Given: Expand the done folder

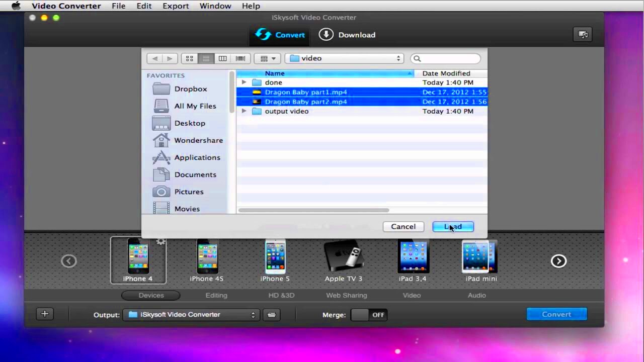Looking at the screenshot, I should coord(244,82).
